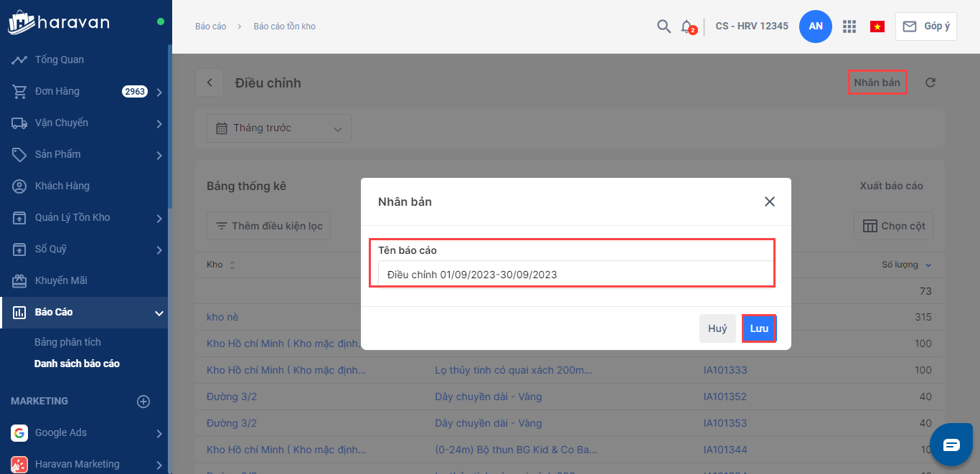Open Tổng Quan in sidebar
980x474 pixels.
[60, 60]
